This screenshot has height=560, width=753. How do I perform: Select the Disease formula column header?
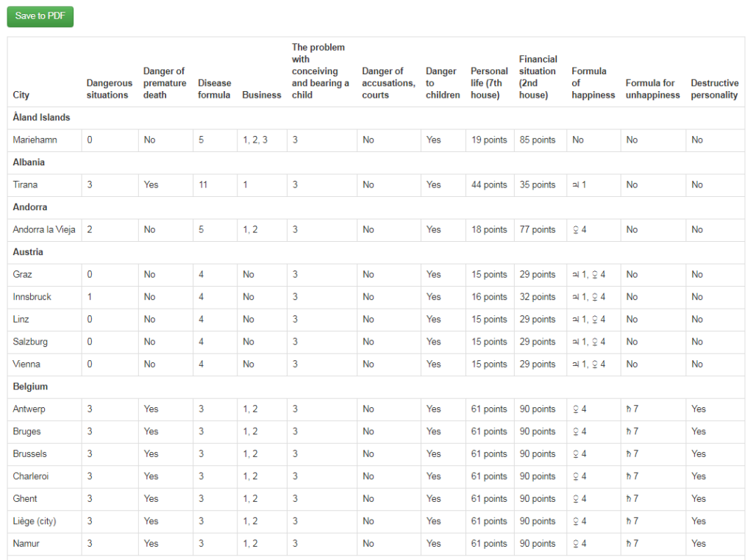[214, 89]
